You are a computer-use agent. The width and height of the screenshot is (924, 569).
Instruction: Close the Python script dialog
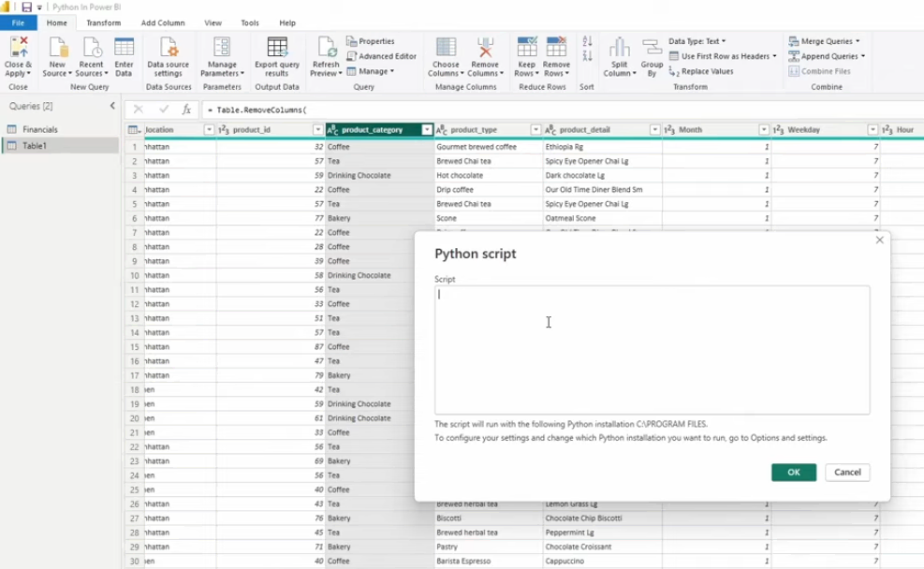click(x=879, y=240)
